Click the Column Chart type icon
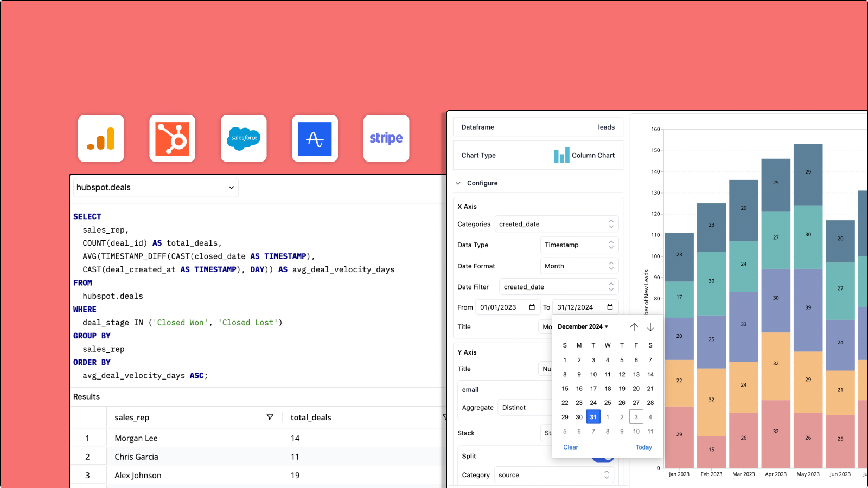Image resolution: width=868 pixels, height=488 pixels. (x=563, y=155)
